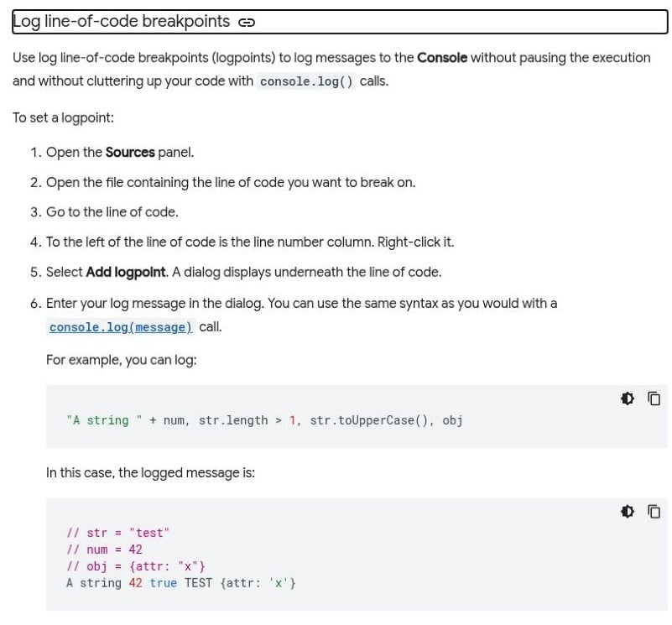Click step 3 "Go to the line of code."

click(x=112, y=212)
